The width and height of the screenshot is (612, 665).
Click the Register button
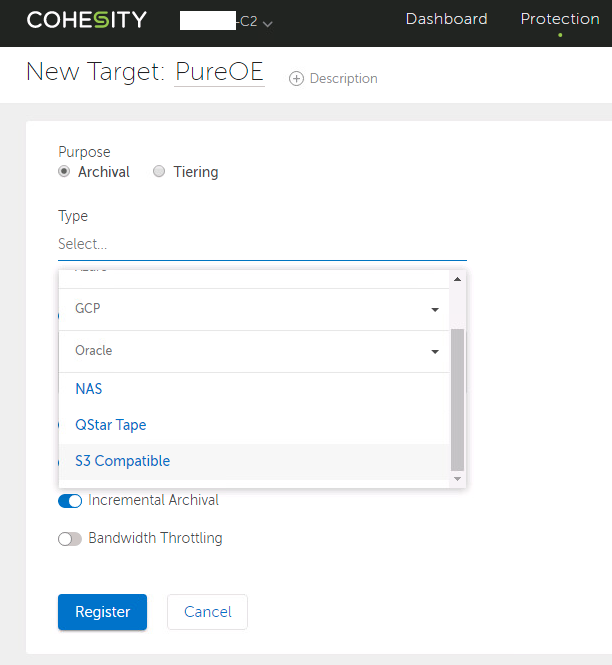pos(102,612)
